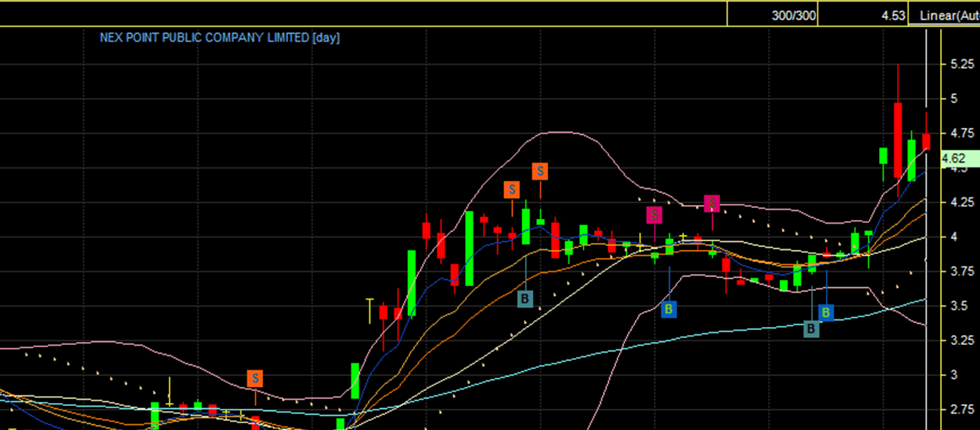The width and height of the screenshot is (980, 430).
Task: Click the earlier blue B buy marker
Action: 669,309
